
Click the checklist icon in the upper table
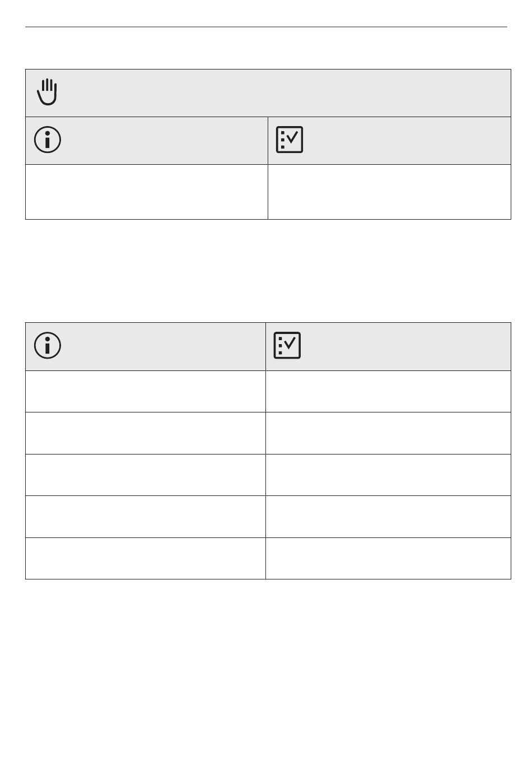(290, 140)
